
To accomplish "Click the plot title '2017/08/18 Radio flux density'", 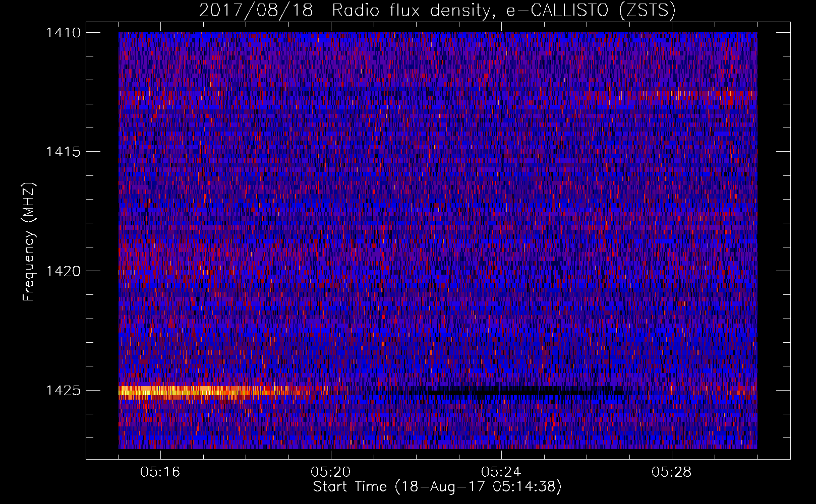I will pyautogui.click(x=437, y=10).
